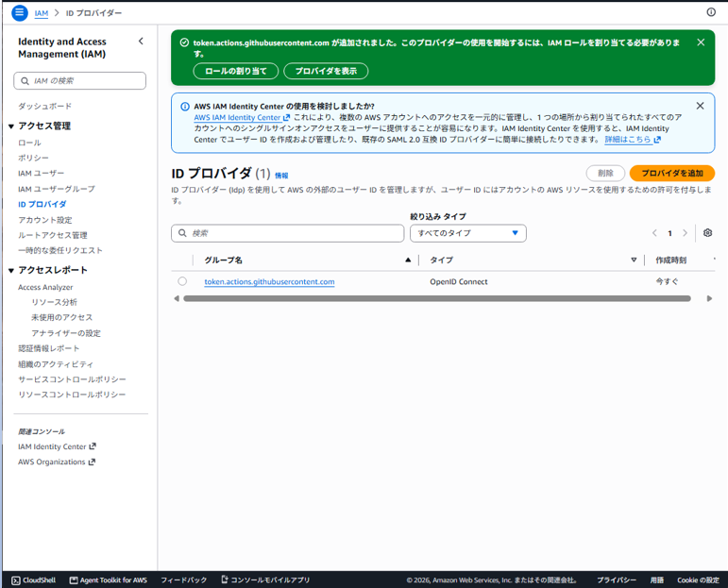Open AWS IAM Identity Center link in banner
The image size is (728, 588).
point(242,117)
